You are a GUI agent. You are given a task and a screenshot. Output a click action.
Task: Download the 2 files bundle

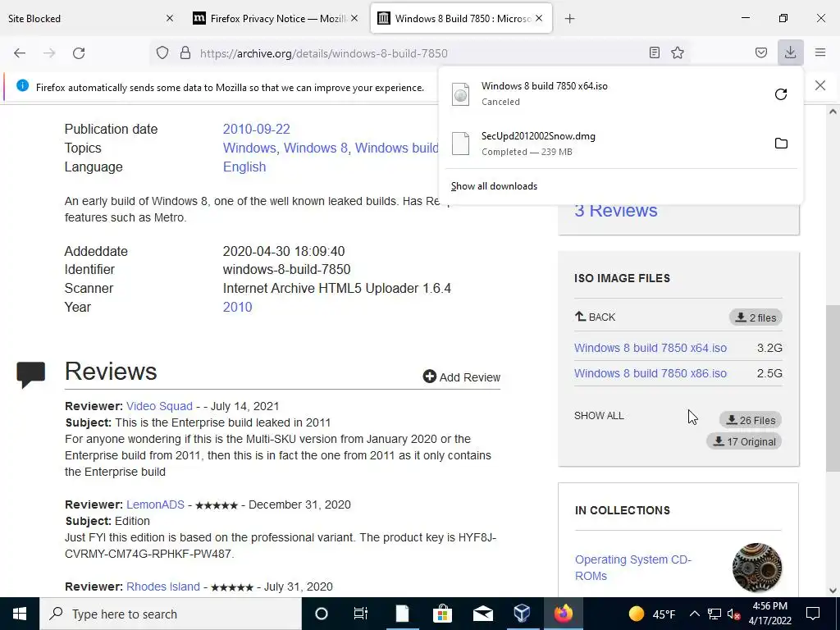pyautogui.click(x=756, y=317)
